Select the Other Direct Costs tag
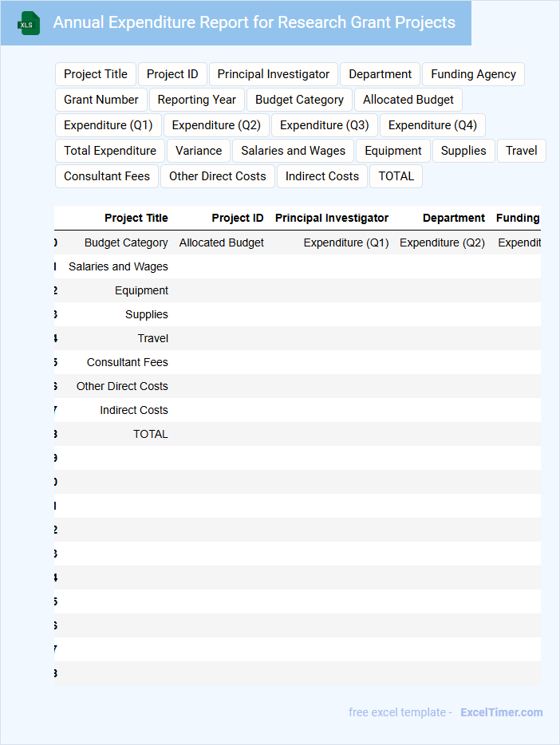Screen dimensions: 560x745 [218, 177]
